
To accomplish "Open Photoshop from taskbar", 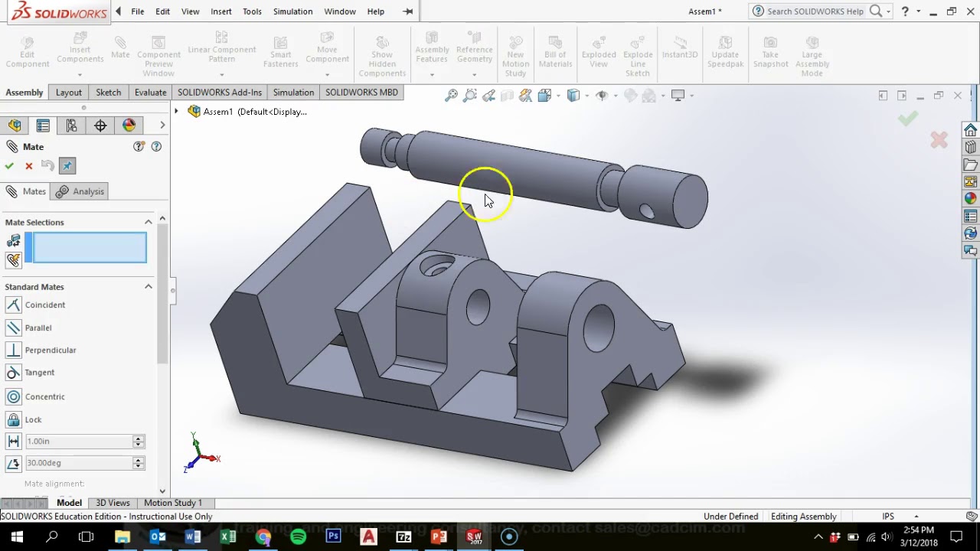I will click(x=333, y=536).
